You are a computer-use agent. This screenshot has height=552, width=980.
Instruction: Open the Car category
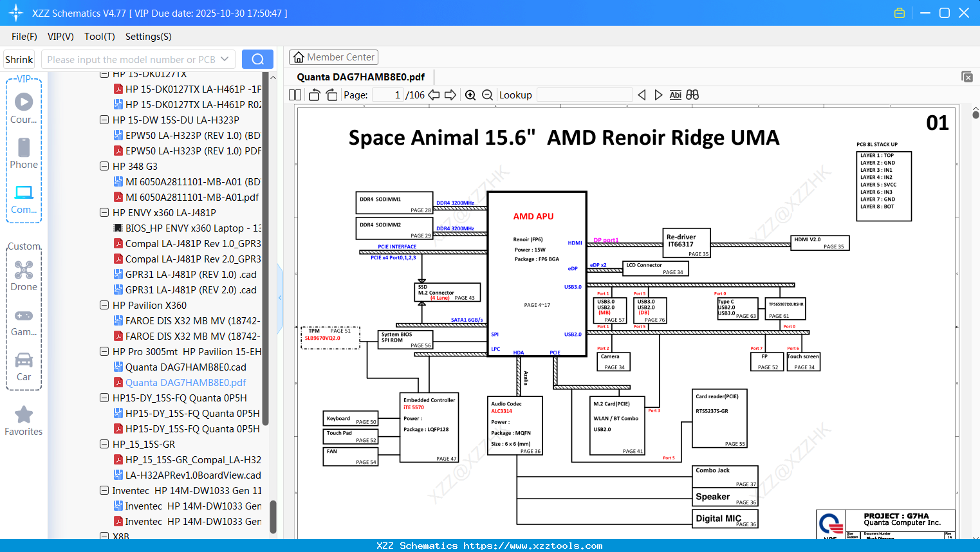pos(24,367)
